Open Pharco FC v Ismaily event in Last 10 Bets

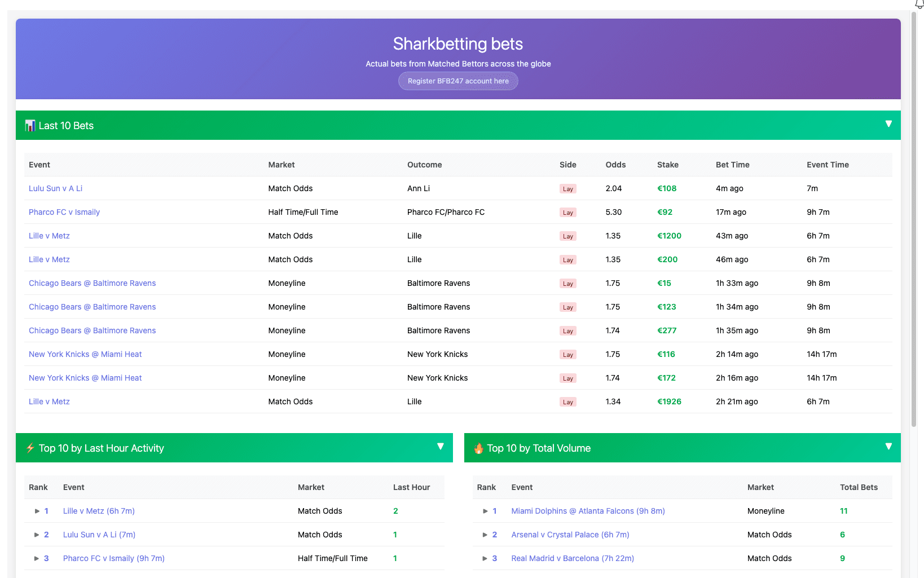[x=64, y=212]
